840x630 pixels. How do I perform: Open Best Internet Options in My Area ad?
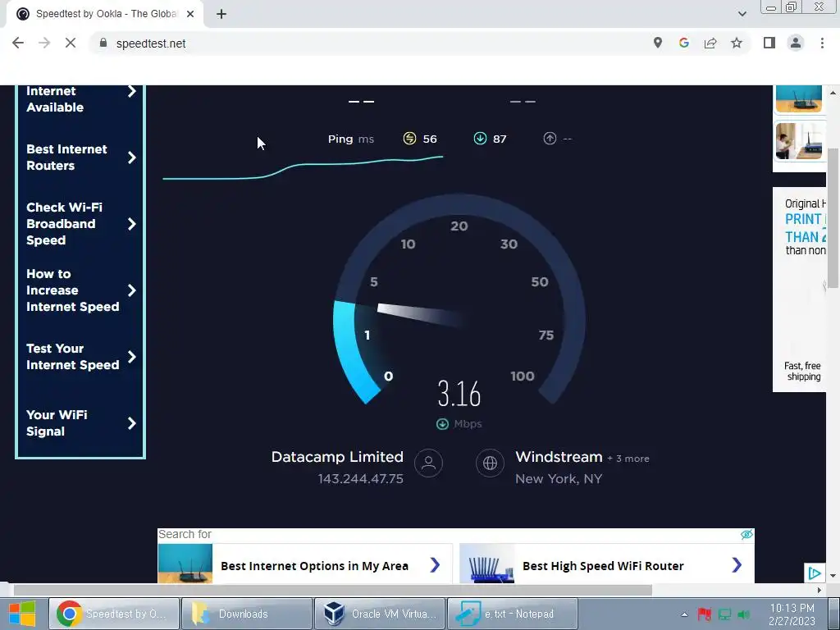(x=305, y=564)
